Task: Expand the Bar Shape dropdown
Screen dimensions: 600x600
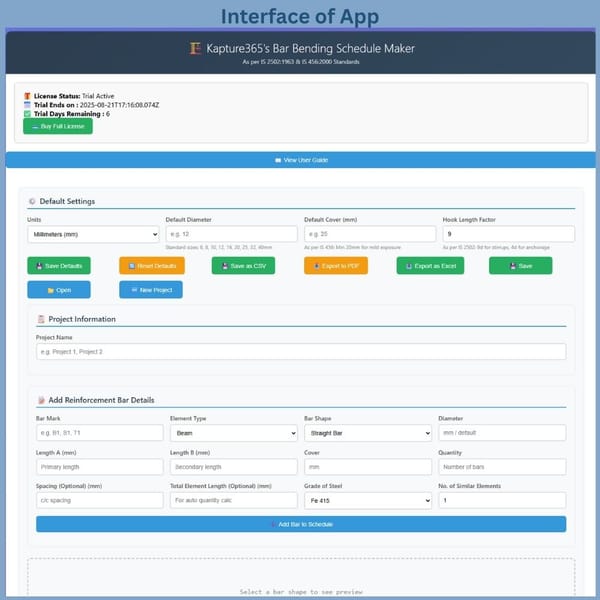Action: (x=367, y=433)
